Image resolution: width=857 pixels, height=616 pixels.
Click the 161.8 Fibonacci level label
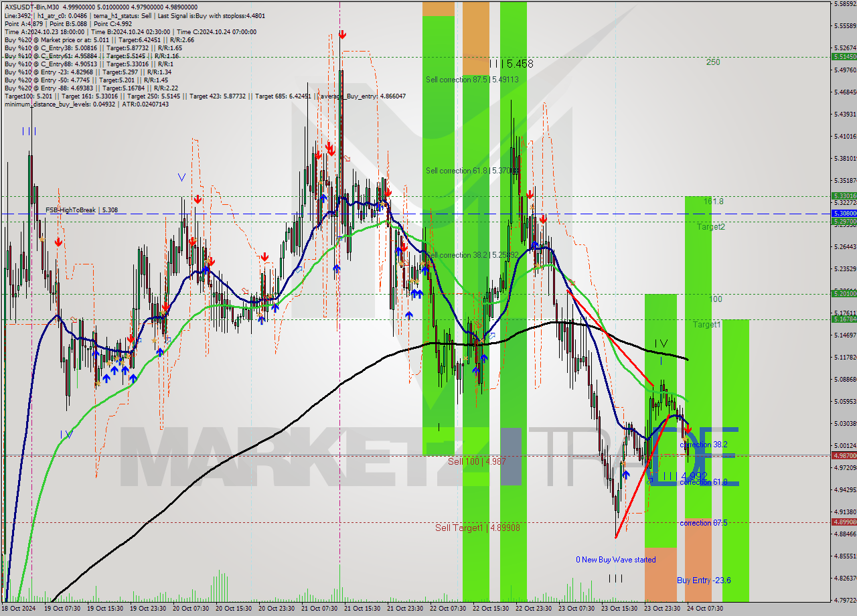713,201
